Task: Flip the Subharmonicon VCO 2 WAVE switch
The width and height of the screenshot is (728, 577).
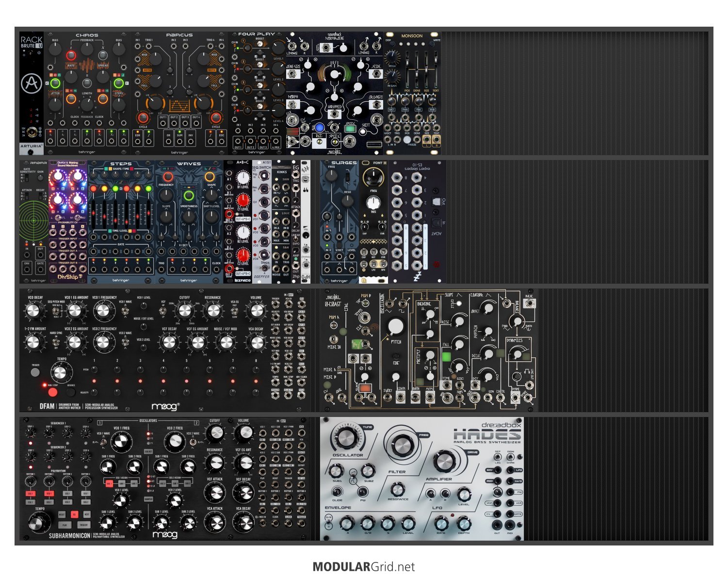Action: pos(193,442)
